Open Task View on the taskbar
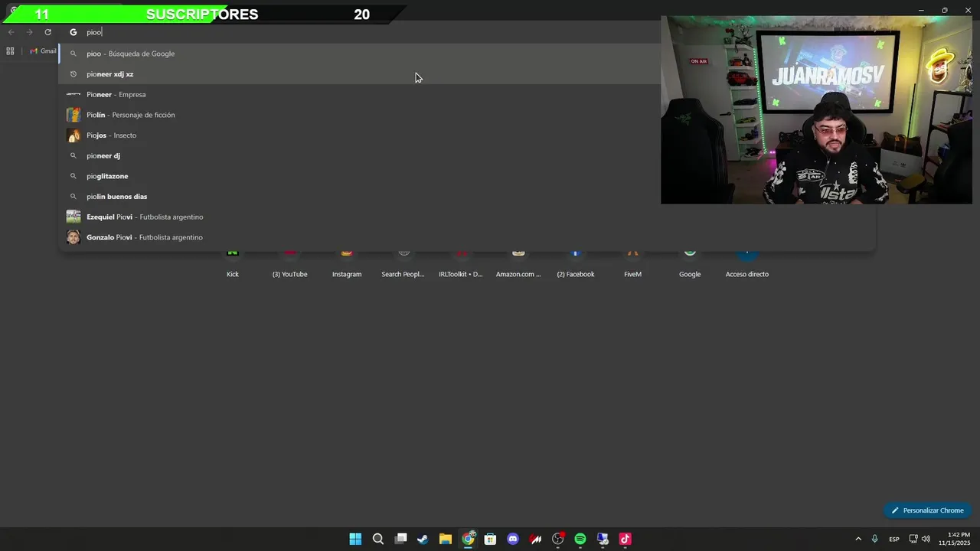 click(400, 539)
